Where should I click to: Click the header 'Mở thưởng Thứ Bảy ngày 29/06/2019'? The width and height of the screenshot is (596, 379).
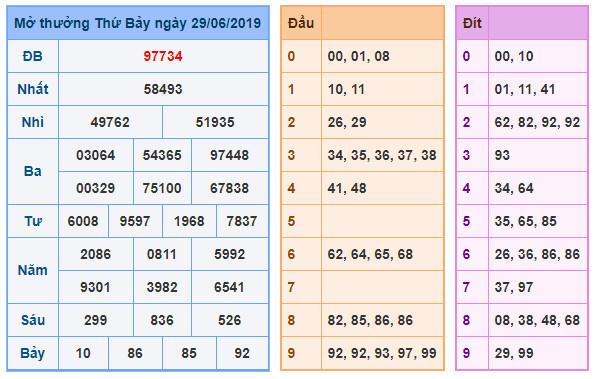tap(138, 23)
